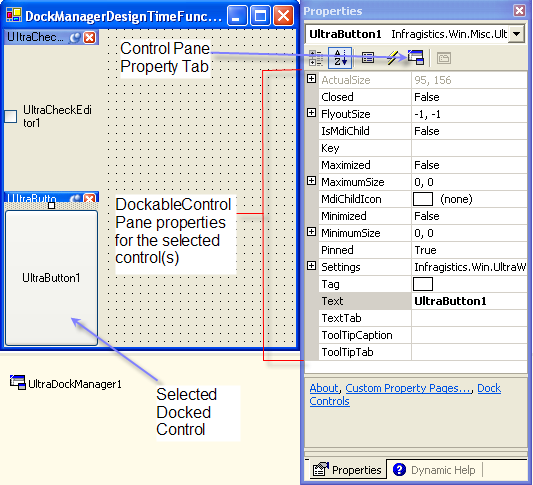Switch to the Dynamic Help tab
Screen dimensions: 533x485
(434, 470)
